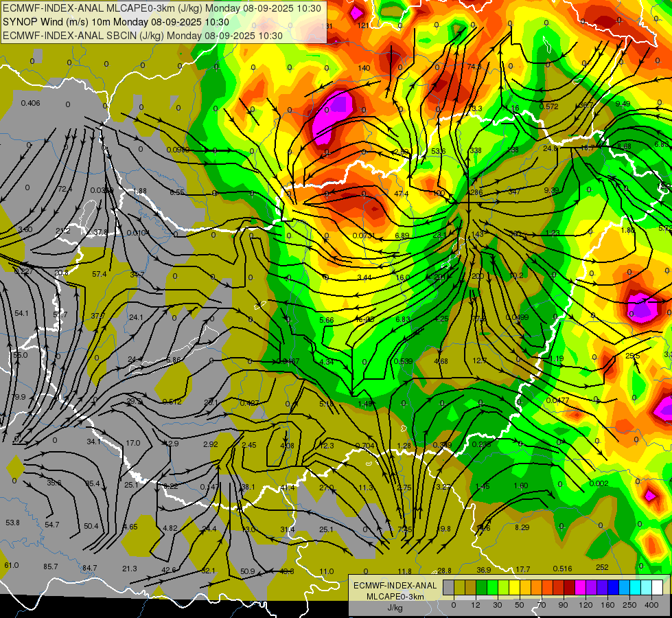Click the map value 85.7
This screenshot has width=672, height=618.
coord(51,566)
